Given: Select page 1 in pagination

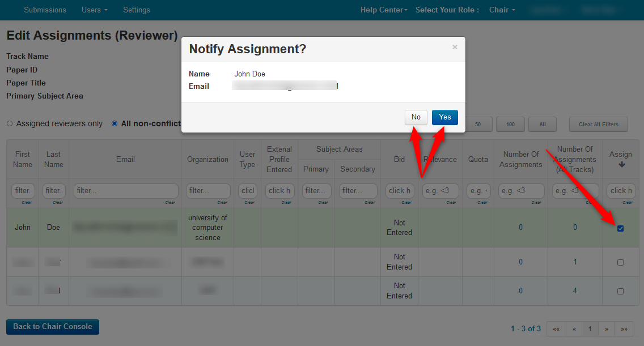Looking at the screenshot, I should (590, 329).
